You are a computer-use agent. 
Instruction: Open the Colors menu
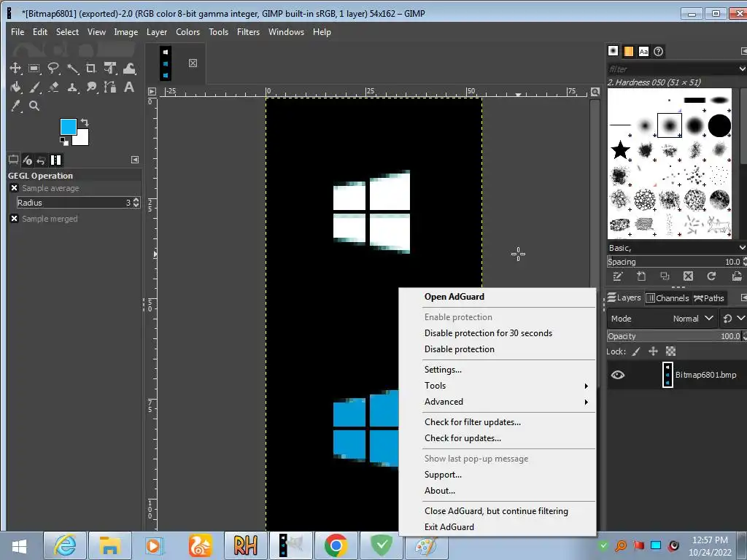pyautogui.click(x=187, y=32)
